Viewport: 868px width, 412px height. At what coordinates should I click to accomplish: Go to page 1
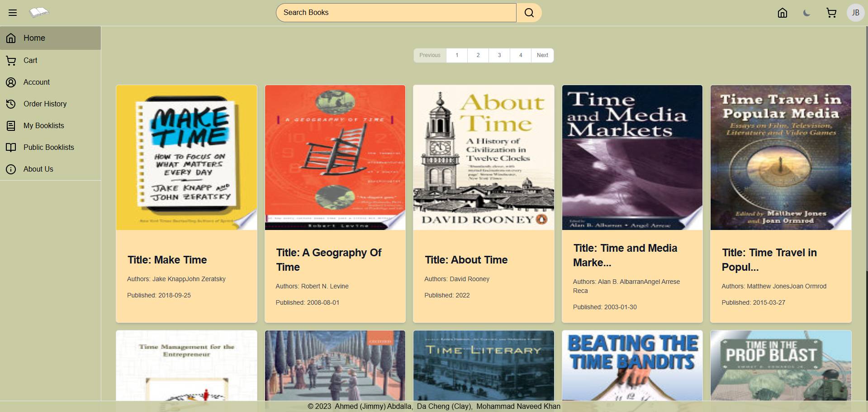457,55
